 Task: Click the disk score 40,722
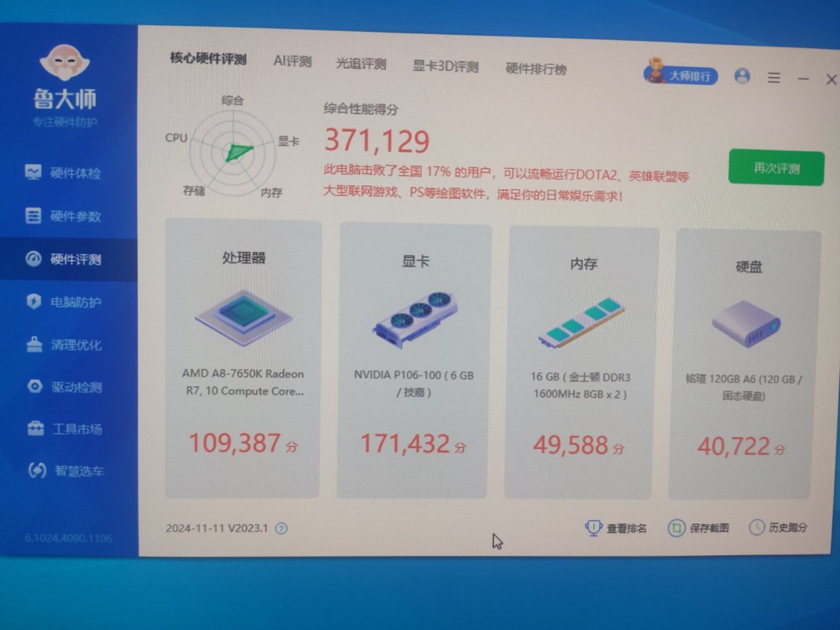point(733,447)
